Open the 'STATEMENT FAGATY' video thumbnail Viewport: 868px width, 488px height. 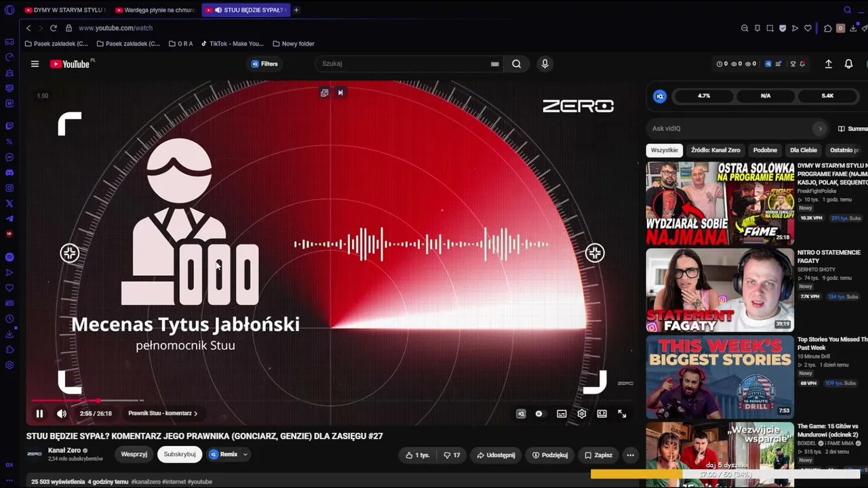[719, 290]
